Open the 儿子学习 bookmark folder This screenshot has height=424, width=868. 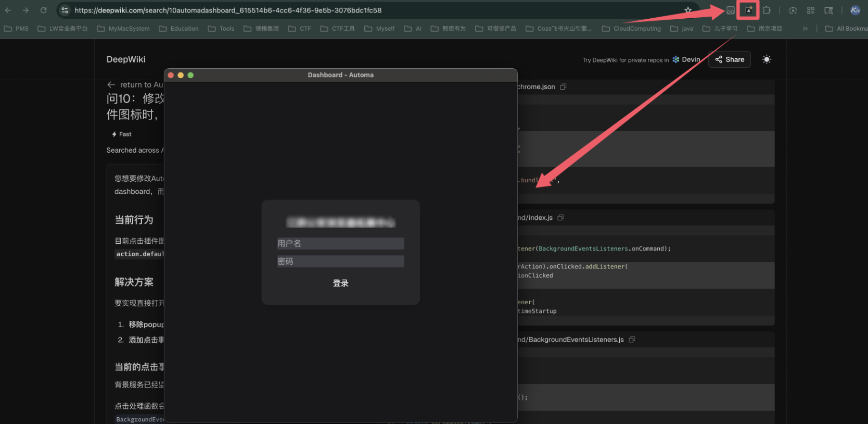[x=720, y=29]
